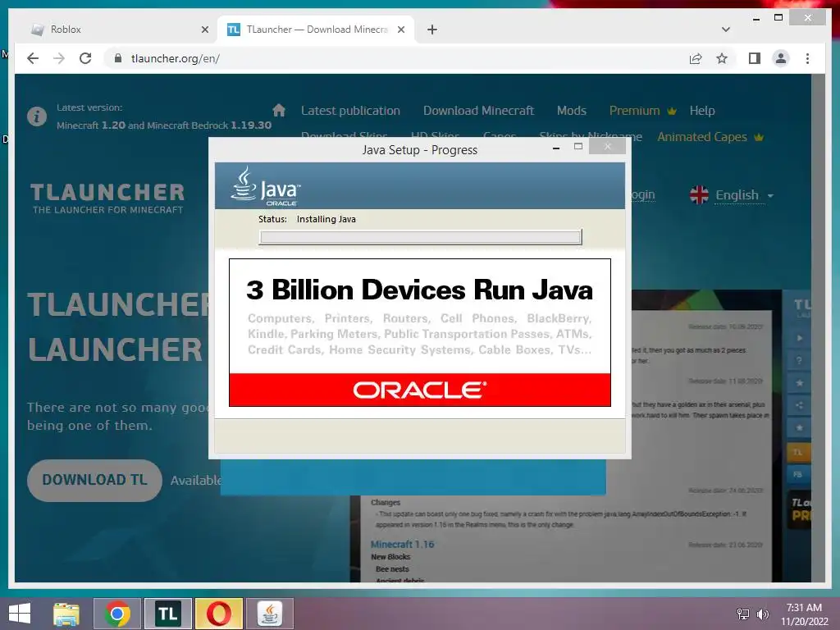Go forward to the next page

[x=59, y=58]
